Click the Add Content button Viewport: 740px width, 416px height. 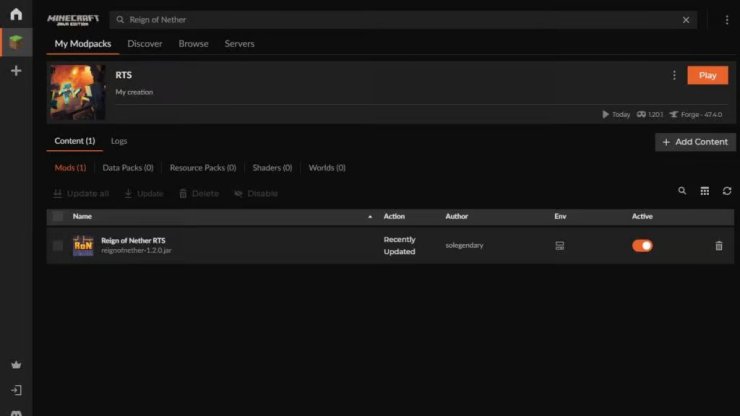click(695, 142)
